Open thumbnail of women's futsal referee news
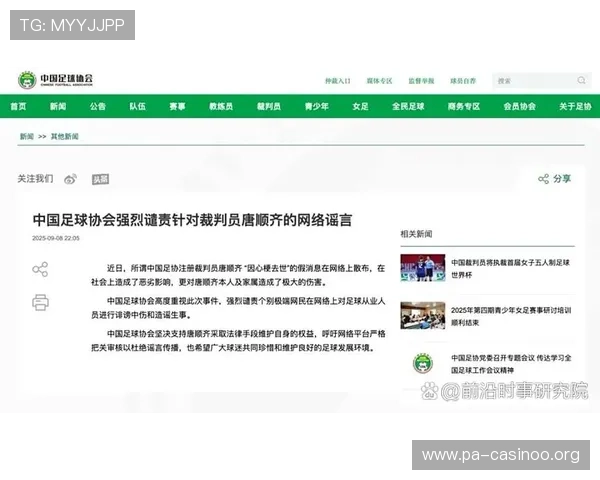 click(423, 268)
